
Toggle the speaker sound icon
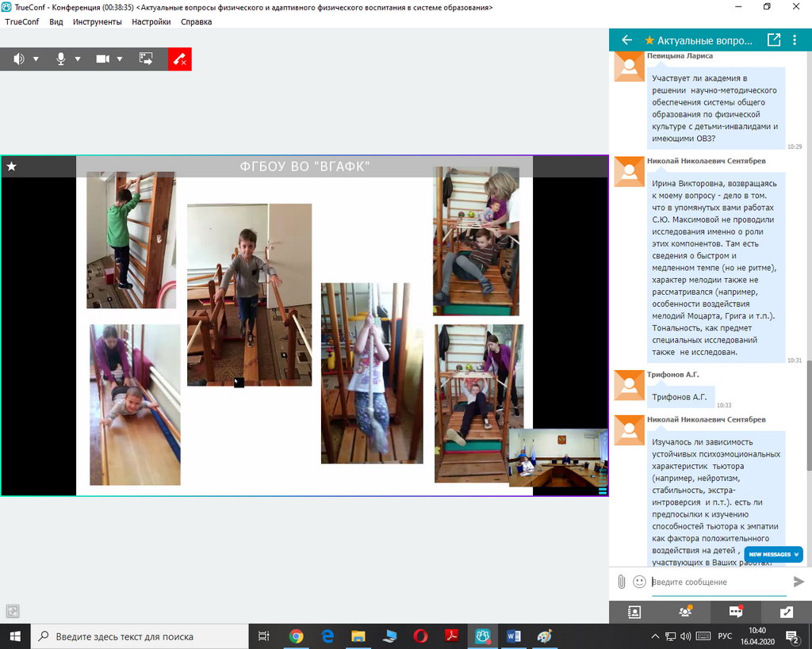click(18, 59)
